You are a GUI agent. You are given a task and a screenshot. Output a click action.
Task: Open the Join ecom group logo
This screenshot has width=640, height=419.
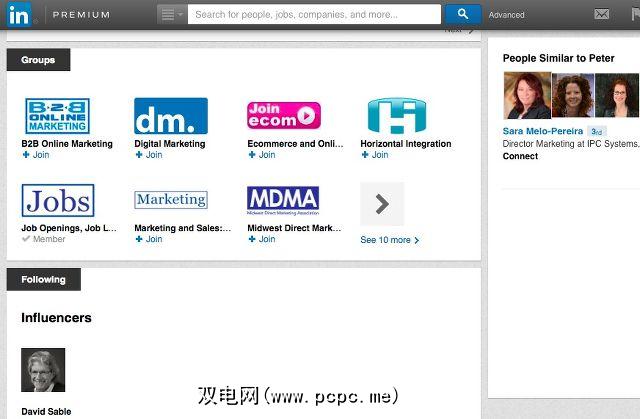pos(284,115)
